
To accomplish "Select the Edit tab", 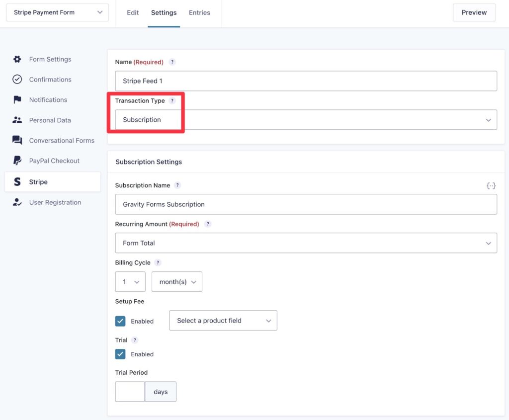I will 133,12.
